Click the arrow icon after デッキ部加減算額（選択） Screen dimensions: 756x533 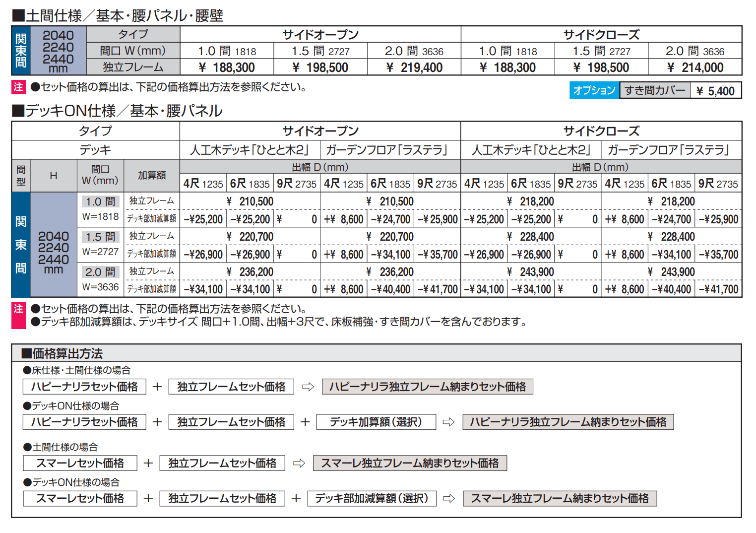pyautogui.click(x=449, y=499)
